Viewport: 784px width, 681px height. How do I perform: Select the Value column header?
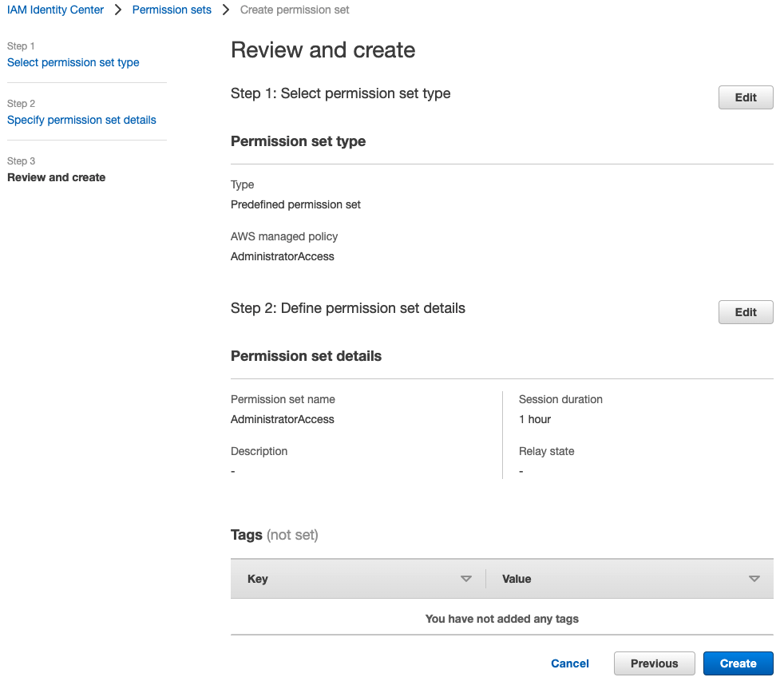(629, 579)
